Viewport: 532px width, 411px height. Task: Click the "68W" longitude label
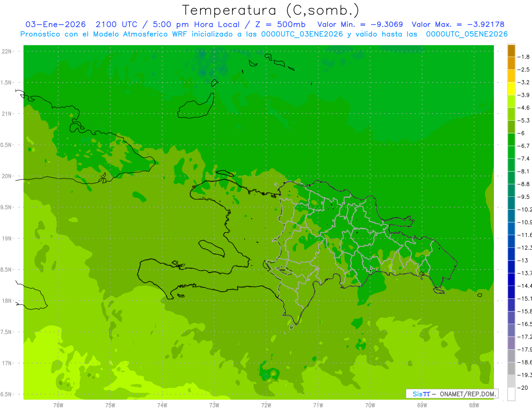tap(474, 405)
